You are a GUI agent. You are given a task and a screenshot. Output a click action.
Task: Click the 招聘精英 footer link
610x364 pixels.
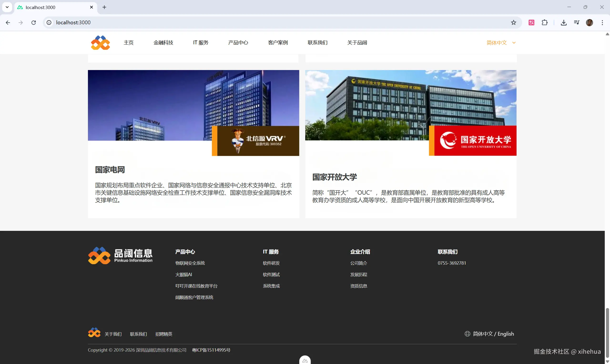pos(164,334)
